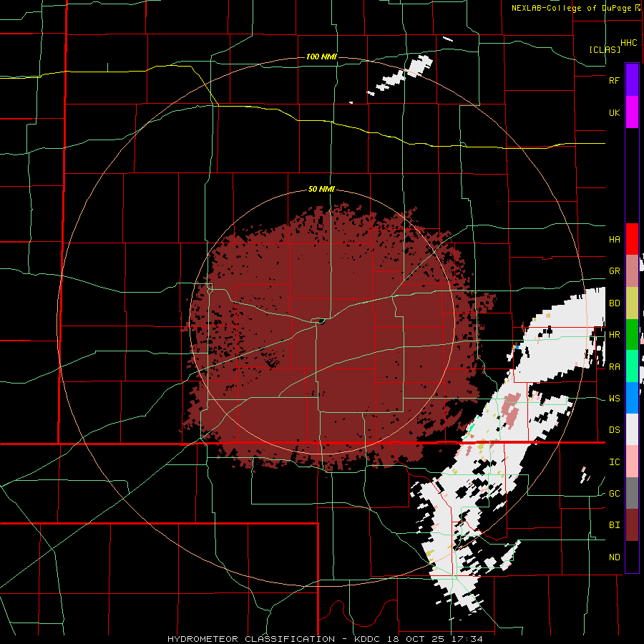Screen dimensions: 644x644
Task: Click the '[CLAS]' units label
Action: click(605, 49)
